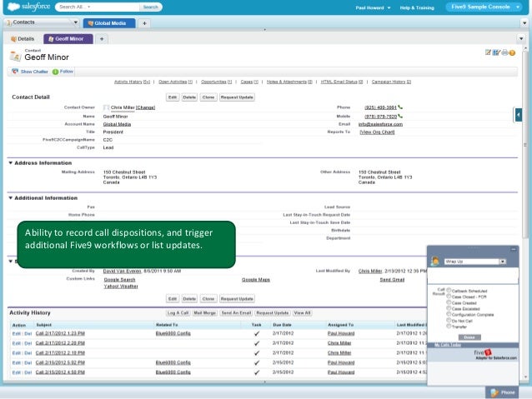532x399 pixels.
Task: Click the green phone icon beside Mobile number
Action: 400,117
